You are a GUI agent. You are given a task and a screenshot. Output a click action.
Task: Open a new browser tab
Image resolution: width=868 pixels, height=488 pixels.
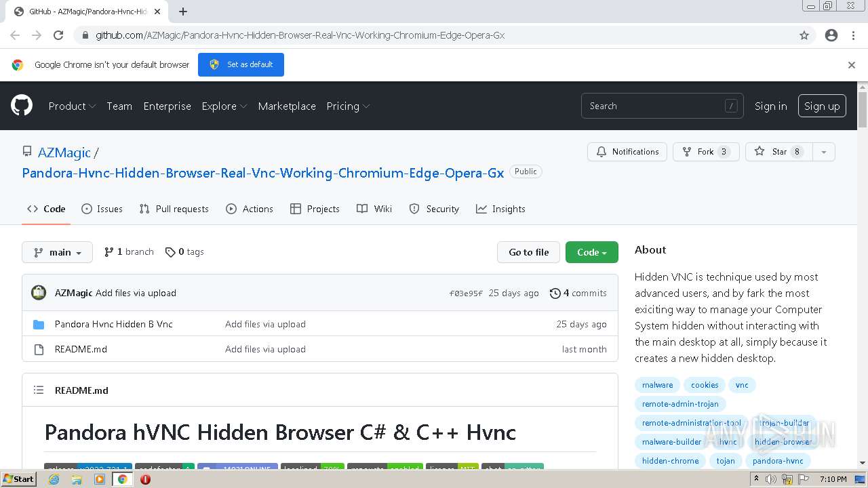183,12
